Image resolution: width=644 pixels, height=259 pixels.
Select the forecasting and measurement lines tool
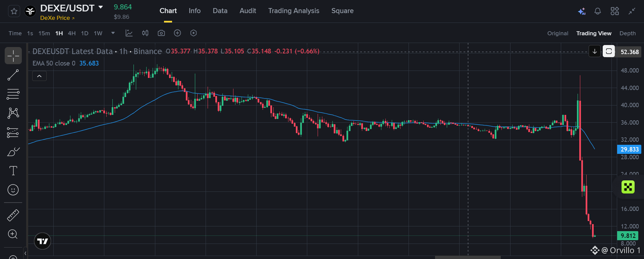(13, 133)
